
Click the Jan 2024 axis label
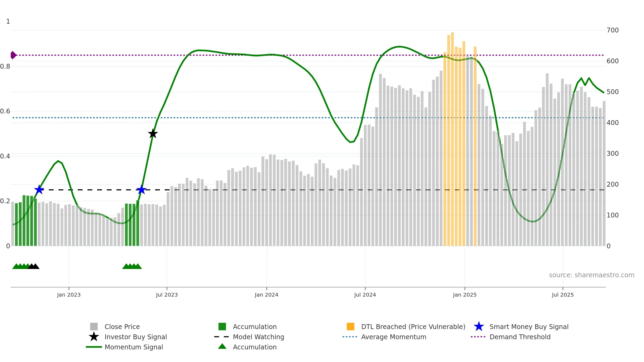click(266, 295)
